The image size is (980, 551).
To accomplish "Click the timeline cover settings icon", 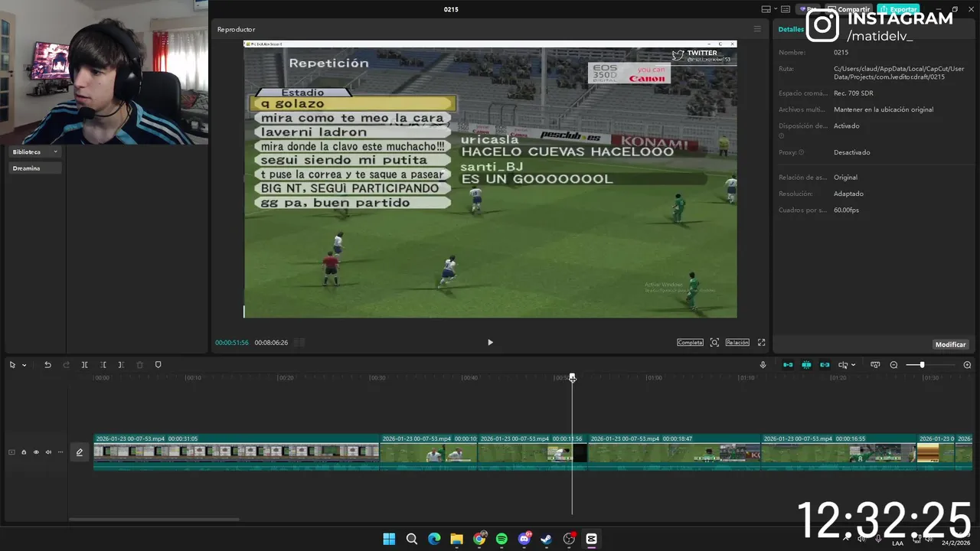I will (875, 365).
